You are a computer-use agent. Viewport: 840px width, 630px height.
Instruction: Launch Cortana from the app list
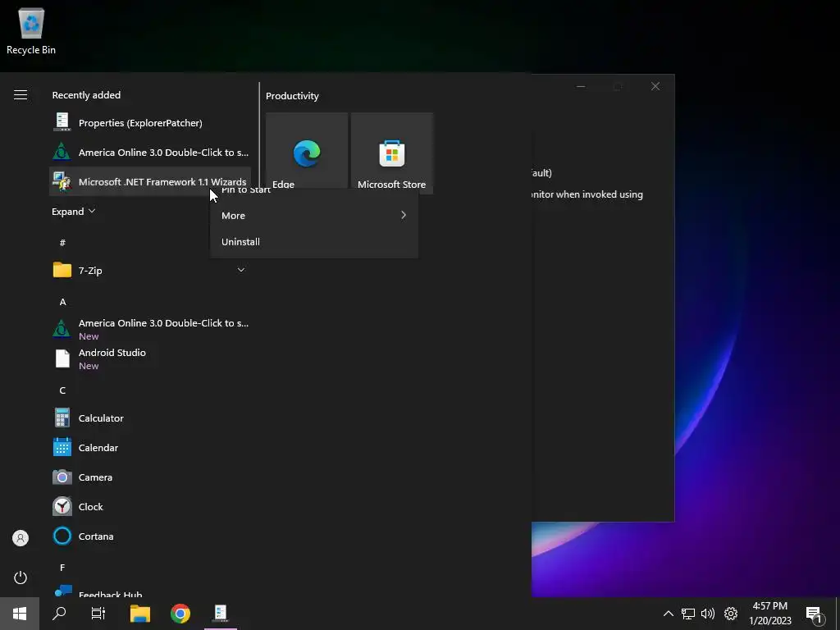point(150,536)
